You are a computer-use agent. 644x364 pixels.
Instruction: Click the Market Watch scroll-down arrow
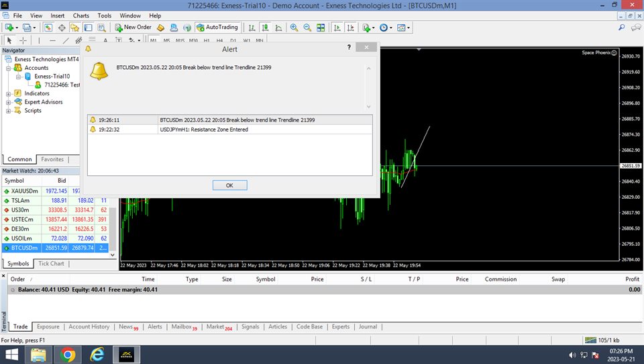coord(113,255)
